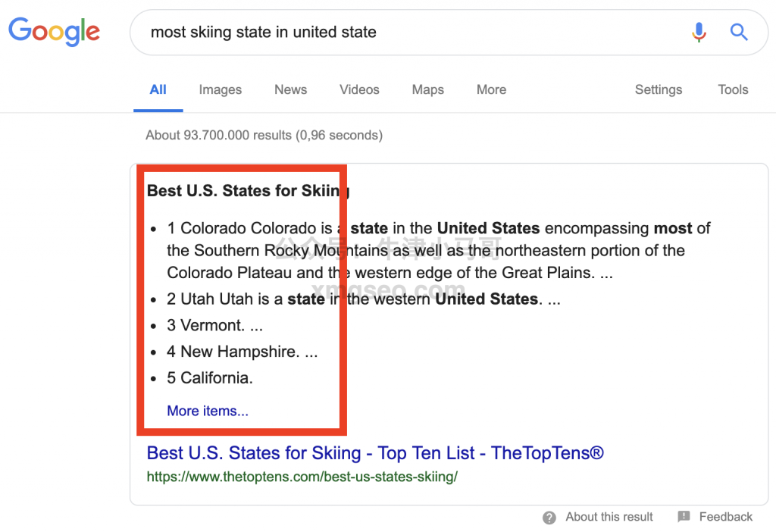The height and width of the screenshot is (532, 776).
Task: Click the question mark About this result icon
Action: click(x=549, y=518)
